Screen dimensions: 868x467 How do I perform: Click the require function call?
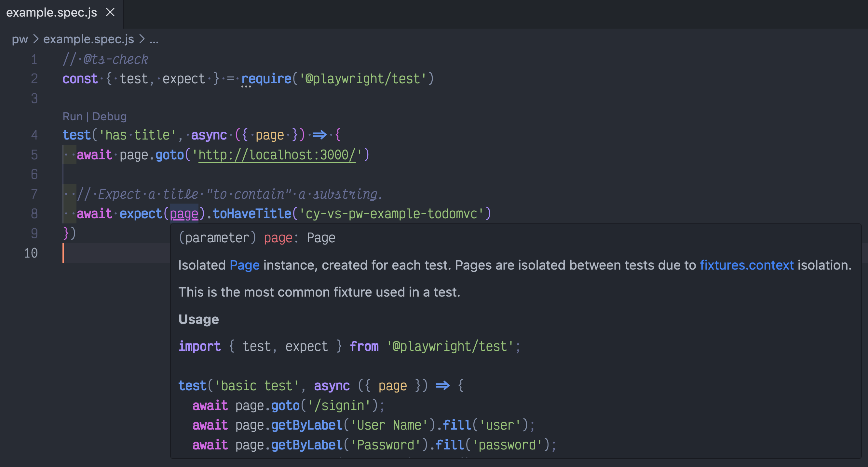pos(266,79)
